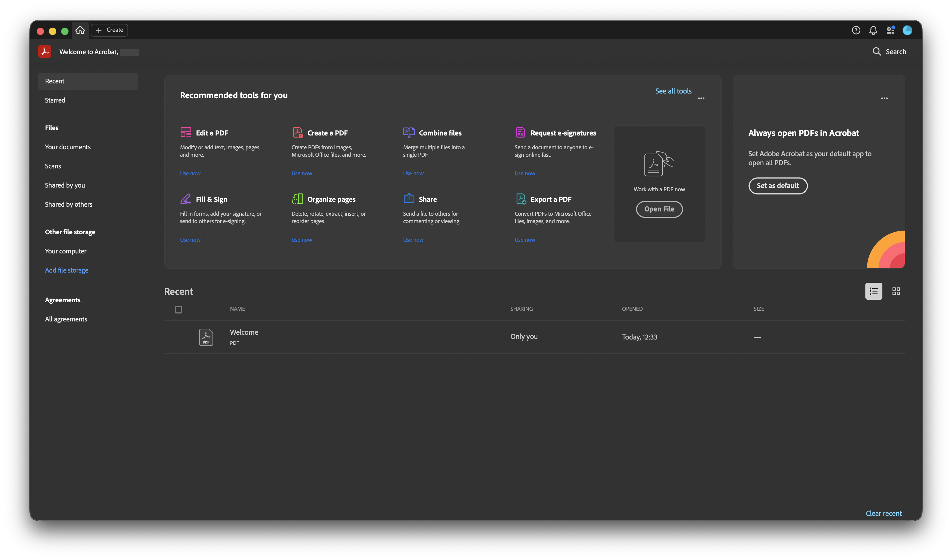Open the Help question mark icon
952x560 pixels.
pyautogui.click(x=856, y=30)
